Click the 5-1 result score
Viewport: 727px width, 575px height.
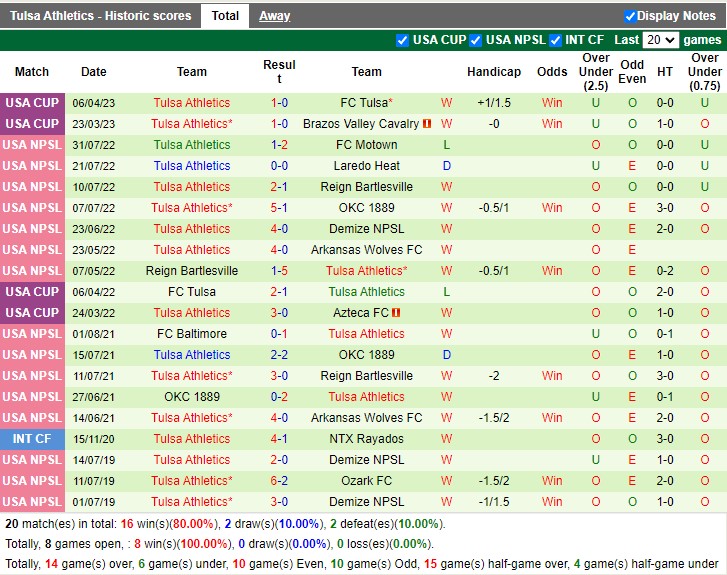[279, 208]
